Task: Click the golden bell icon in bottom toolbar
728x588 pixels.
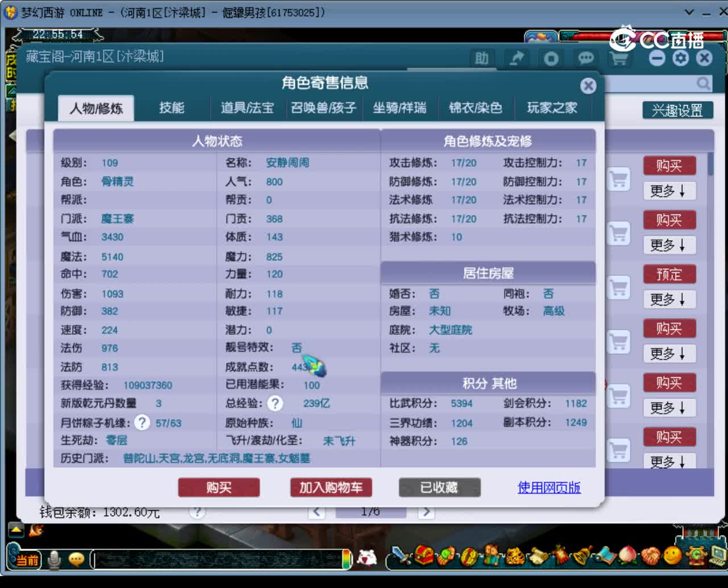Action: point(582,556)
